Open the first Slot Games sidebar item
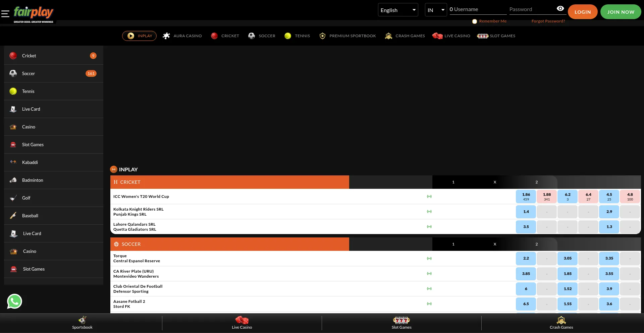Image resolution: width=644 pixels, height=333 pixels. (x=54, y=145)
